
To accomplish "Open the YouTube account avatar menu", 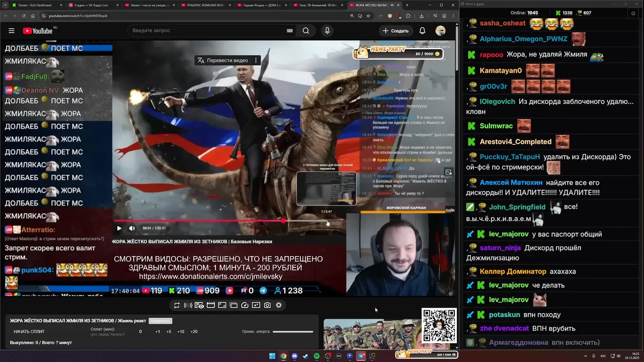I will click(x=440, y=31).
